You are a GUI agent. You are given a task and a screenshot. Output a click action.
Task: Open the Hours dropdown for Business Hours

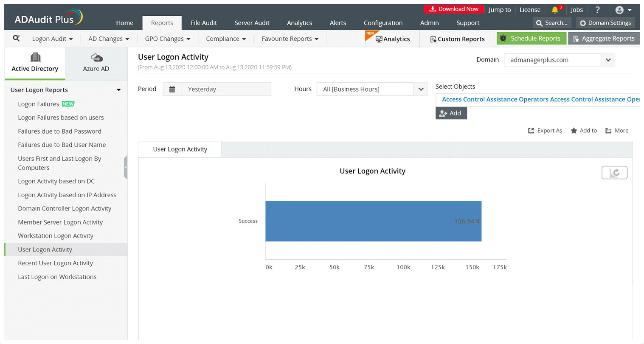(421, 89)
